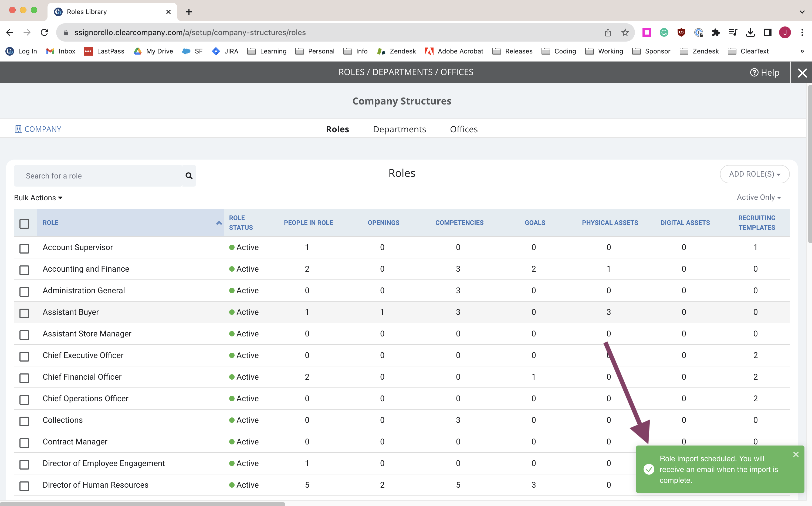Viewport: 812px width, 506px height.
Task: Dismiss the role import scheduled notification
Action: (796, 454)
